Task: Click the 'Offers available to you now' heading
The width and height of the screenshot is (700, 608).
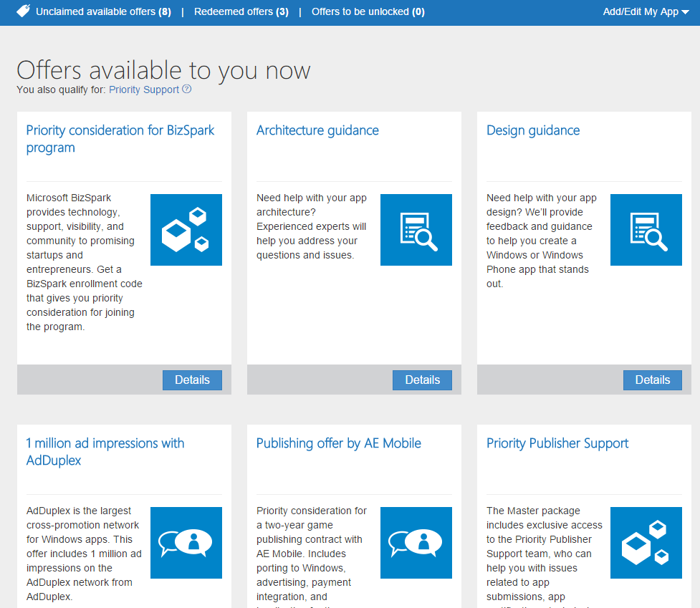Action: [x=163, y=70]
